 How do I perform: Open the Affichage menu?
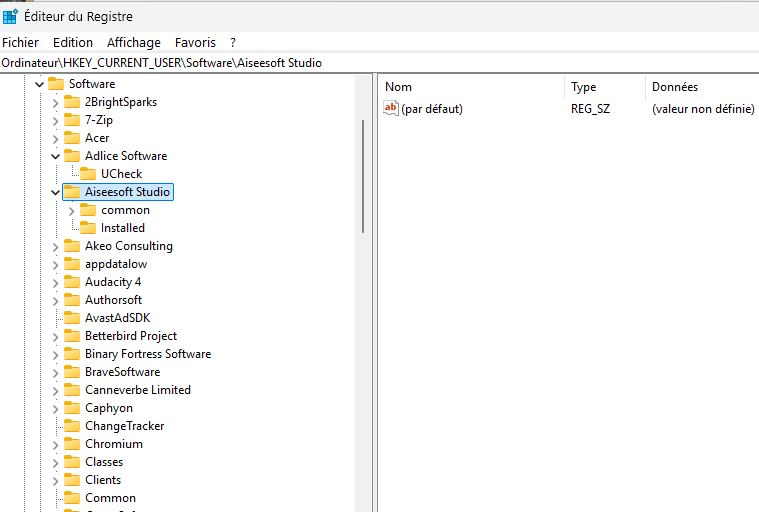pyautogui.click(x=134, y=43)
